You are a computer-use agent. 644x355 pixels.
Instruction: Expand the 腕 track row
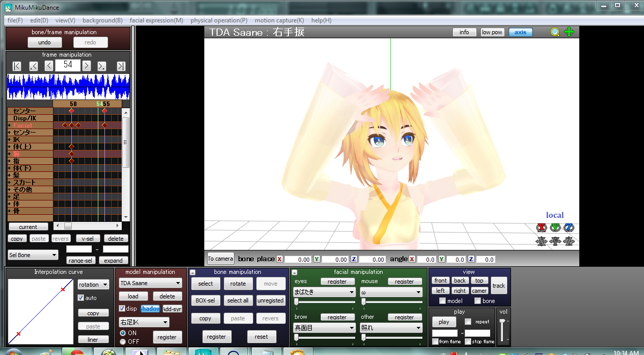9,154
